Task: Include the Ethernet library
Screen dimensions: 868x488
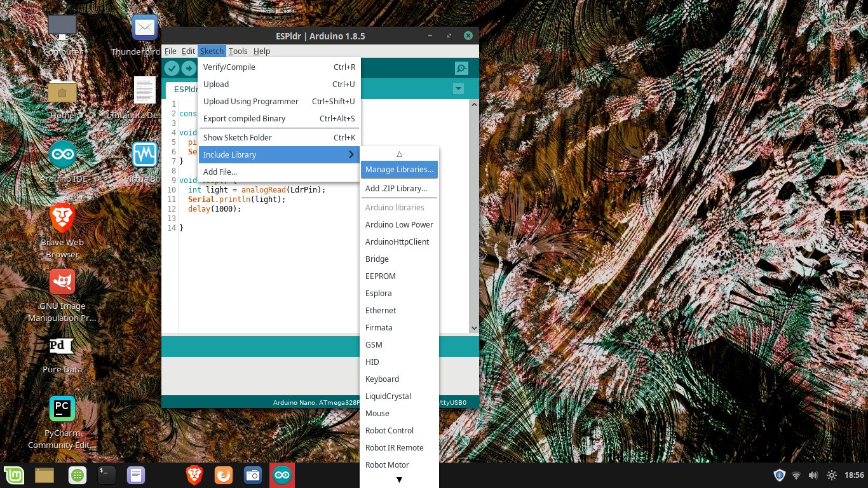Action: (x=399, y=310)
